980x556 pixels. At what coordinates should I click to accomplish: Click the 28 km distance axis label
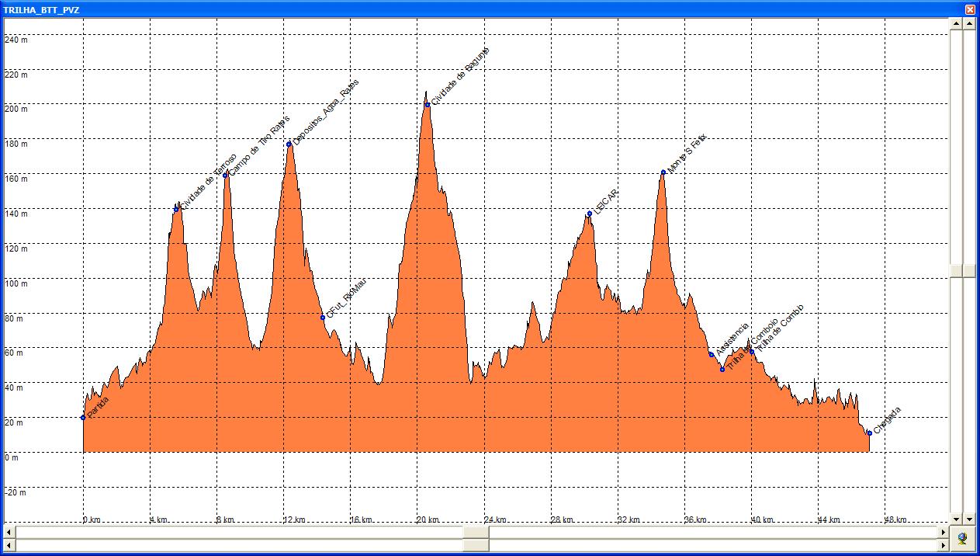[563, 520]
